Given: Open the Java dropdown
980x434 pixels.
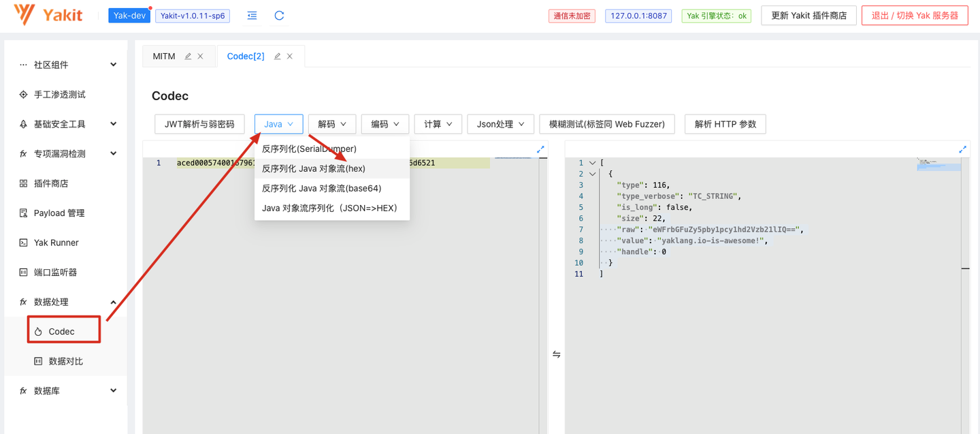Looking at the screenshot, I should coord(279,124).
